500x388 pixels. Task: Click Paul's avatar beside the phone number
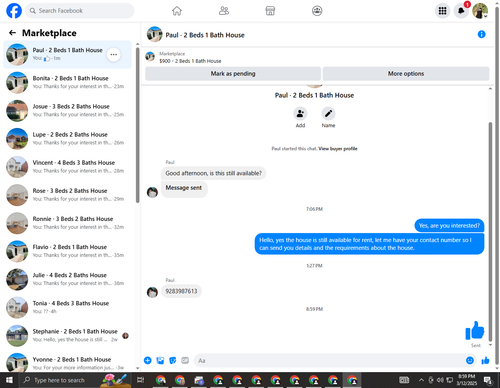click(x=152, y=292)
